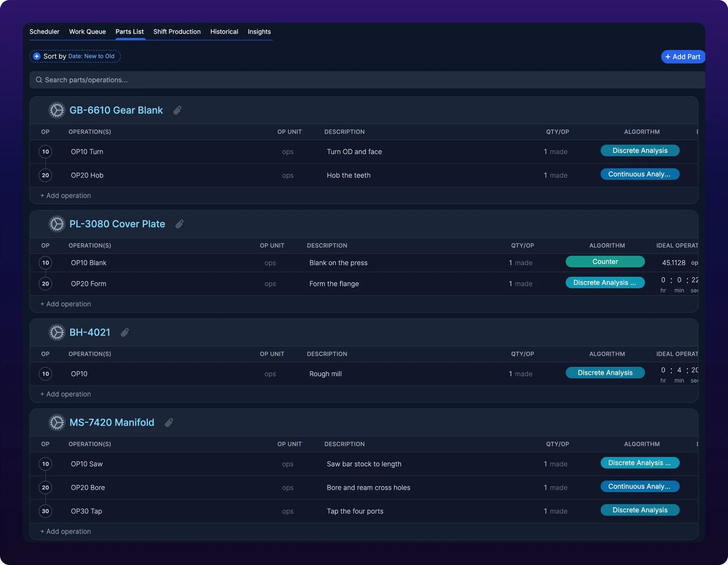Viewport: 728px width, 565px height.
Task: Add operation to MS-7420 Manifold
Action: [65, 532]
